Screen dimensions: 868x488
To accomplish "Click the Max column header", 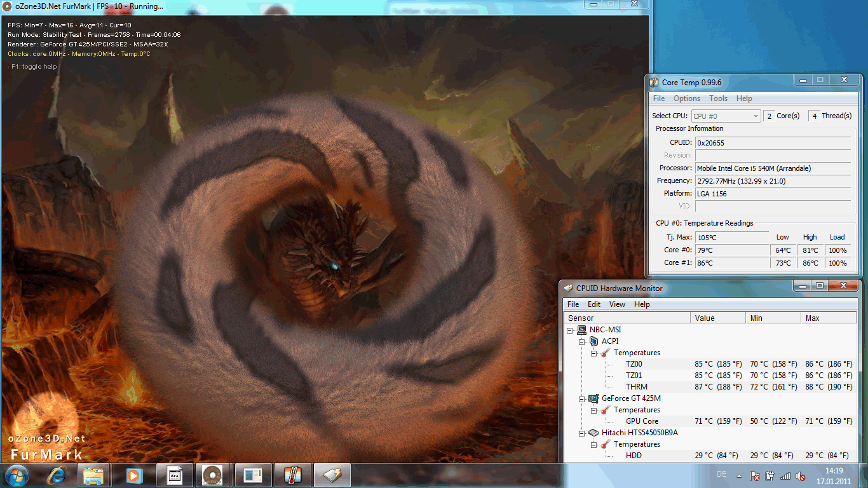I will point(829,318).
